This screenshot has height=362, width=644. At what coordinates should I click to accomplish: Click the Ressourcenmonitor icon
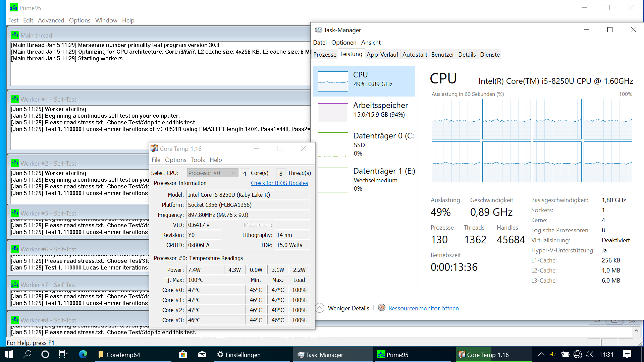click(381, 308)
